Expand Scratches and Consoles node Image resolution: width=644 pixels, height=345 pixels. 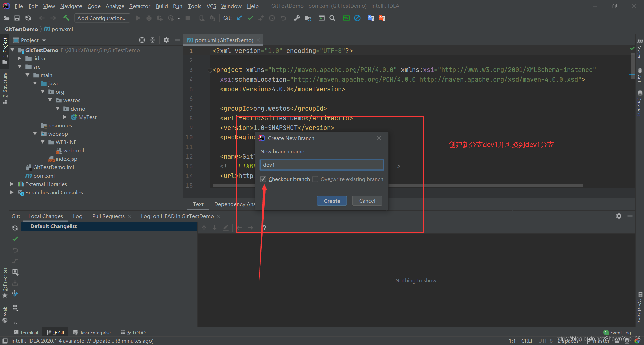(x=12, y=192)
